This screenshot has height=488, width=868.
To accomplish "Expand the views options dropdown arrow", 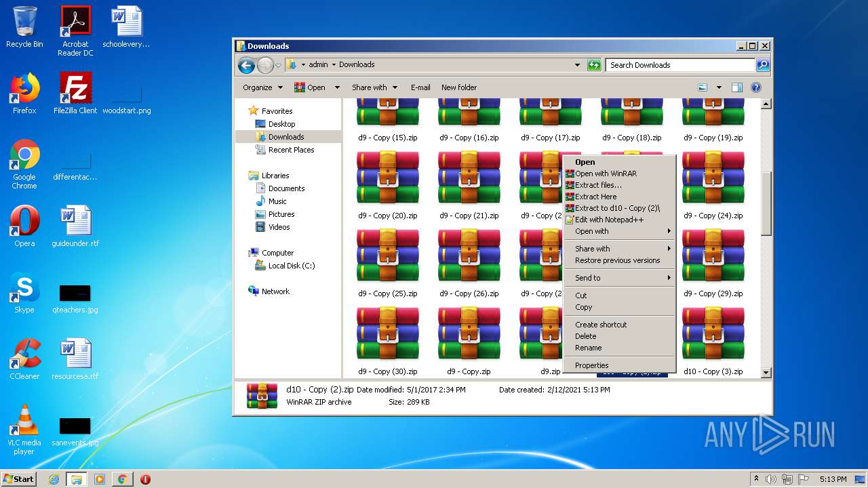I will 719,87.
